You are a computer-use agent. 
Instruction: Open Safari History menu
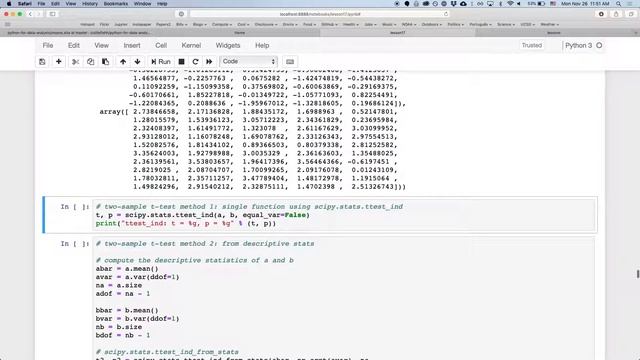(x=90, y=4)
